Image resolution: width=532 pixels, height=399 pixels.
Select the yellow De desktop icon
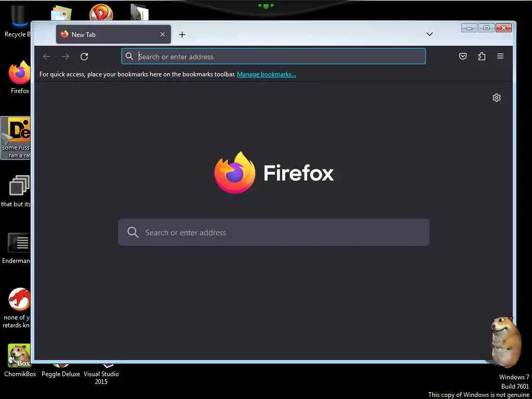tap(18, 129)
